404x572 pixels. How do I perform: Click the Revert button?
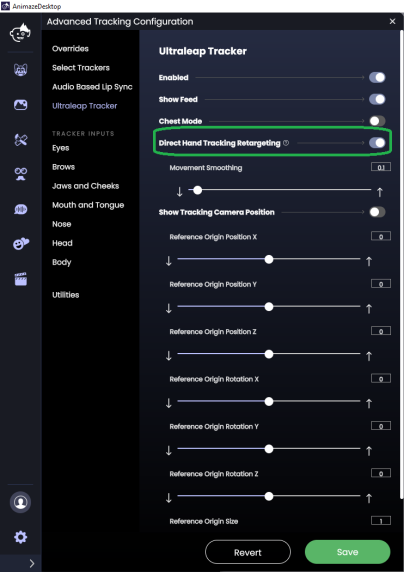point(248,552)
